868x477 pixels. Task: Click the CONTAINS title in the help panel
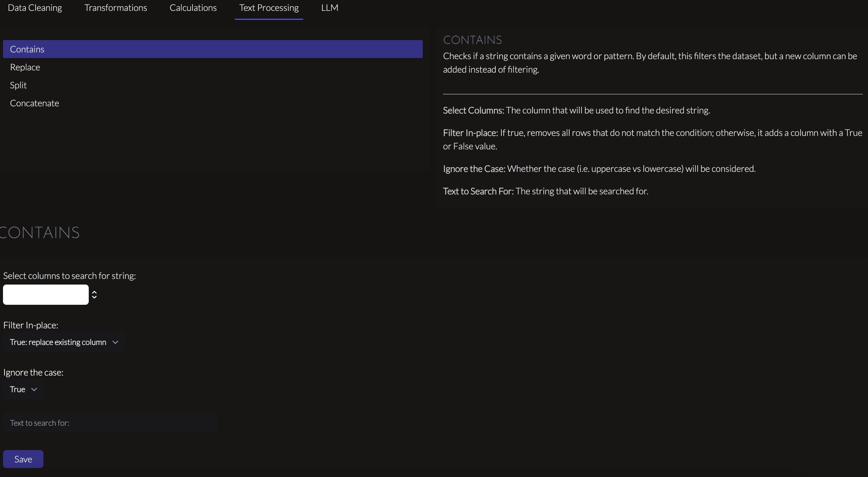[x=473, y=40]
